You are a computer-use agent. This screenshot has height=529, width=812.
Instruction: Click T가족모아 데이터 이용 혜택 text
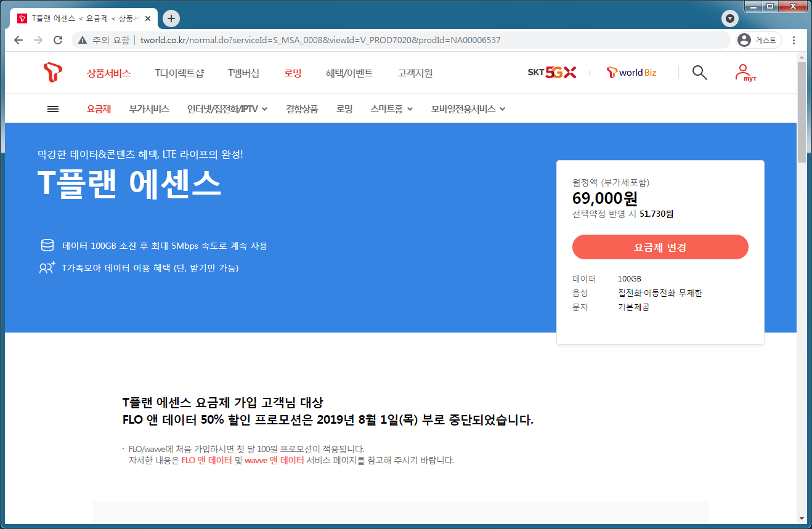tap(150, 268)
